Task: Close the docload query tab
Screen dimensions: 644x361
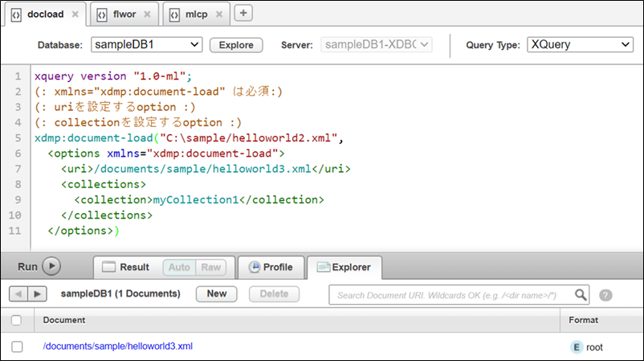Action: coord(75,14)
